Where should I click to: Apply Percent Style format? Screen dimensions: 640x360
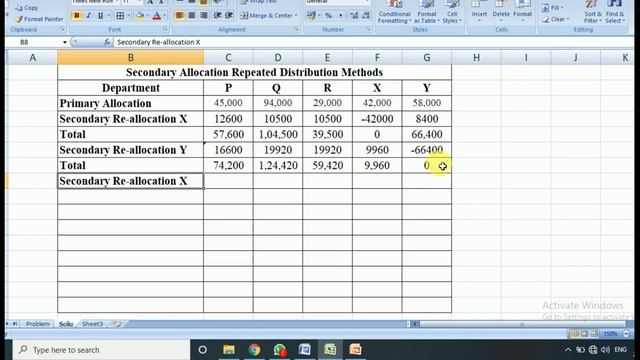tap(328, 16)
